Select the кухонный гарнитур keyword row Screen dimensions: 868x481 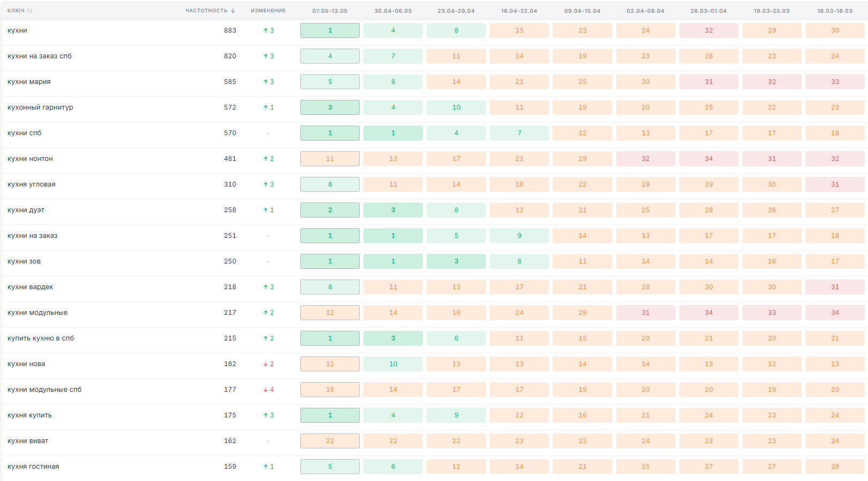click(434, 107)
